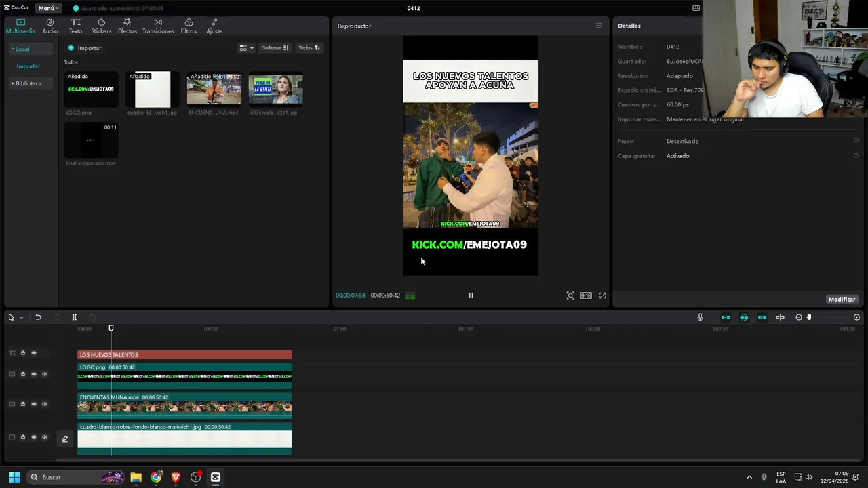
Task: Select the ENCUENTAS MUNA.mp4 media thumbnail
Action: point(214,89)
